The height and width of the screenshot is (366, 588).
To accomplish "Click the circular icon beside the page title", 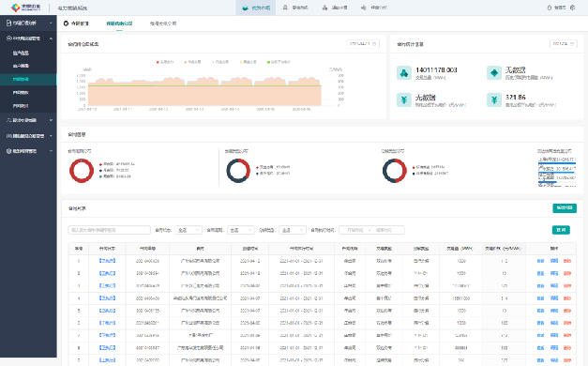I will [x=66, y=23].
